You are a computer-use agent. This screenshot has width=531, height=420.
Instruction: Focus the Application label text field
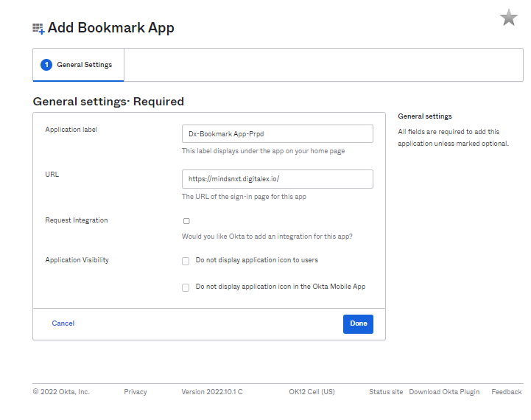coord(277,133)
